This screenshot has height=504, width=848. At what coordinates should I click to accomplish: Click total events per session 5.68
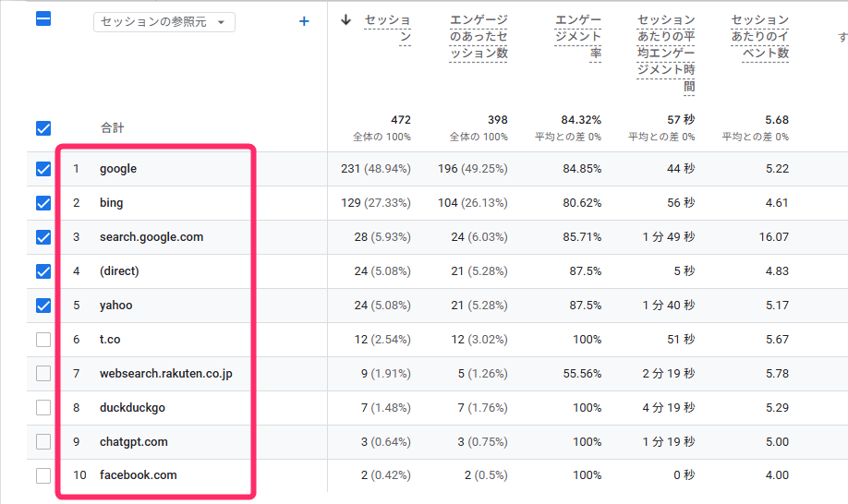coord(777,120)
